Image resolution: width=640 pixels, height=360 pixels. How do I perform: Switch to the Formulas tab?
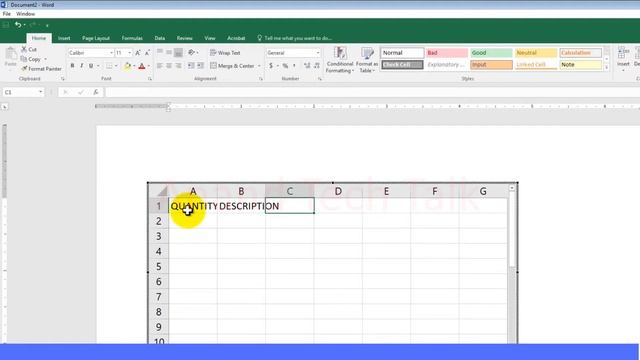click(132, 38)
